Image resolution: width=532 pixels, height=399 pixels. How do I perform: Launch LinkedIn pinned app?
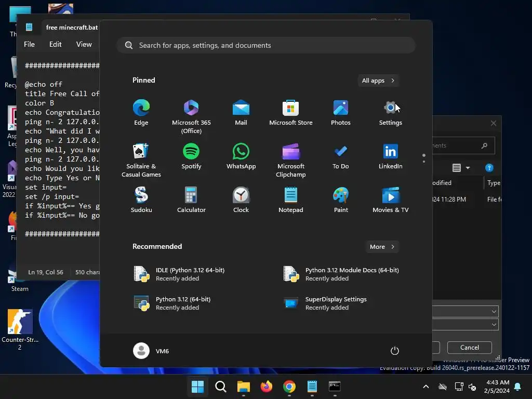(391, 156)
